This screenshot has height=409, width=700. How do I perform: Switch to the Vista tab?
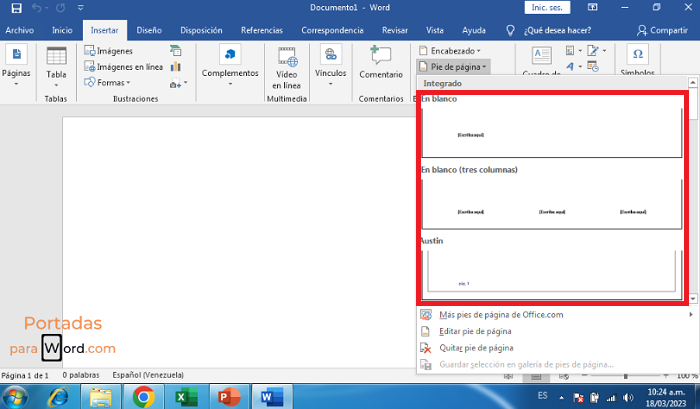pyautogui.click(x=434, y=30)
